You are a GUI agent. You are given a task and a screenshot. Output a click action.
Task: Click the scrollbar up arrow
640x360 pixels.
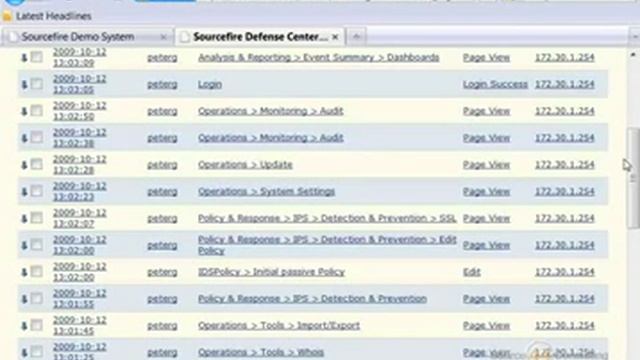(x=633, y=54)
